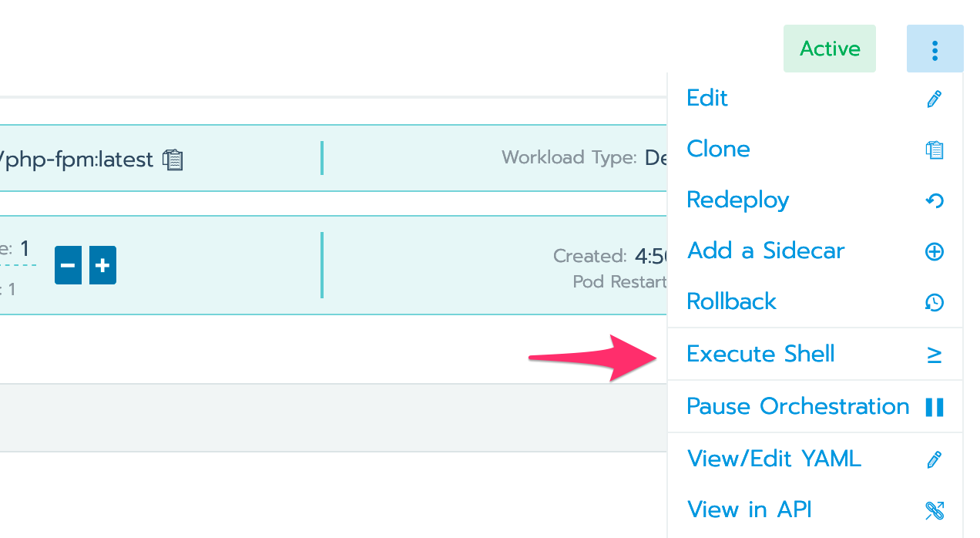Click the Pause Orchestration bars icon
This screenshot has width=980, height=538.
coord(934,407)
